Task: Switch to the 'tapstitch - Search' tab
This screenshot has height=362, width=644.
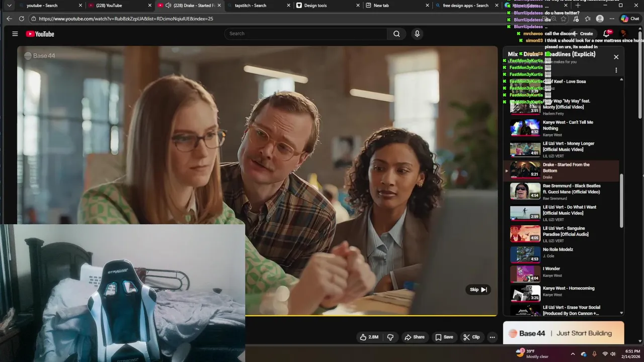Action: 258,6
